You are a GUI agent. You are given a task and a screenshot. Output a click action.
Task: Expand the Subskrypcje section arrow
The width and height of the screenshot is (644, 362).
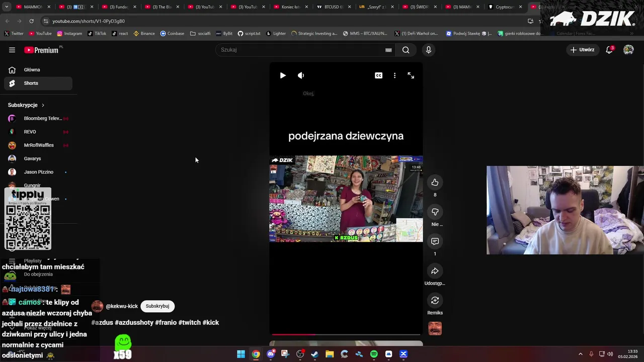pos(43,105)
